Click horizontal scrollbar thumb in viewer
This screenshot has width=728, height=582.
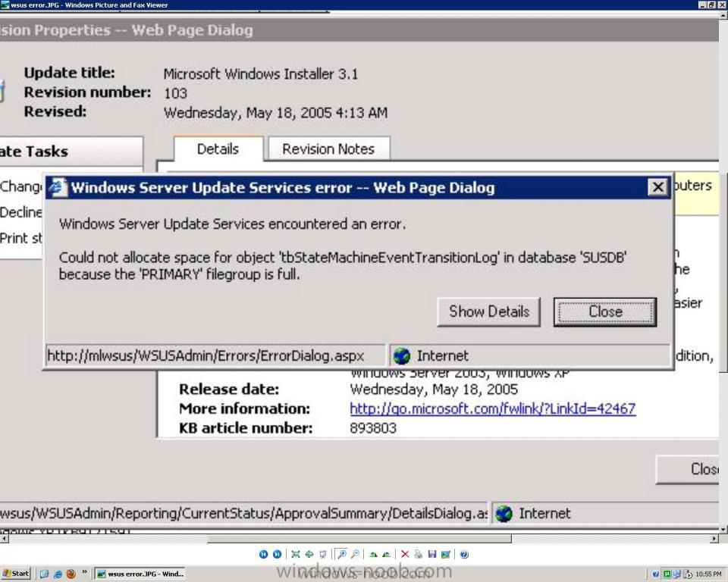pyautogui.click(x=359, y=539)
